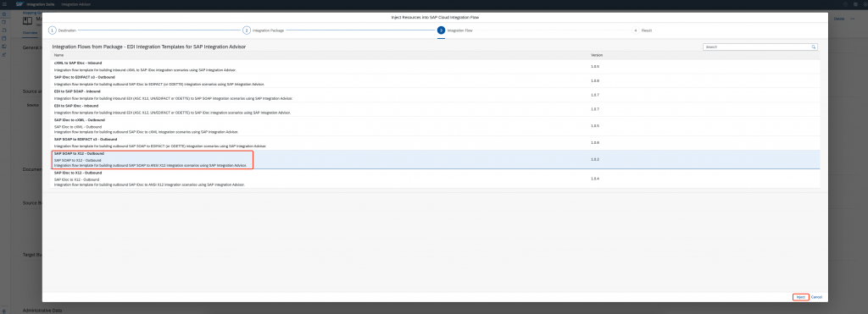Go to wizard step 1 Destination
Screen dimensions: 868x314
63,30
